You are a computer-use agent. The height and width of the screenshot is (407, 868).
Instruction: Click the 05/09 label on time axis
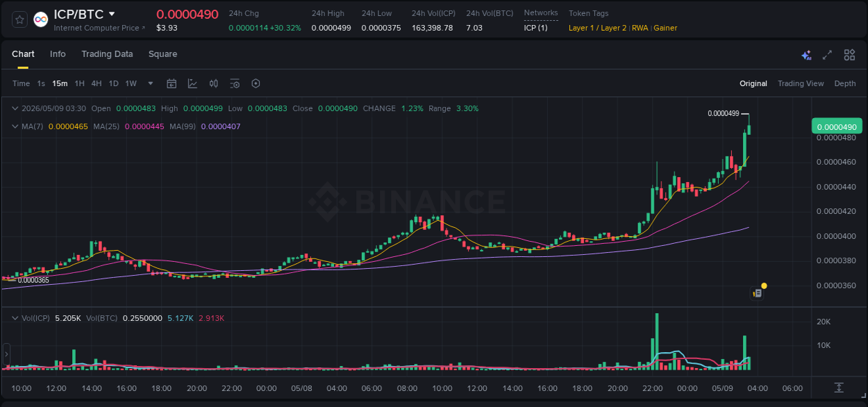point(723,388)
